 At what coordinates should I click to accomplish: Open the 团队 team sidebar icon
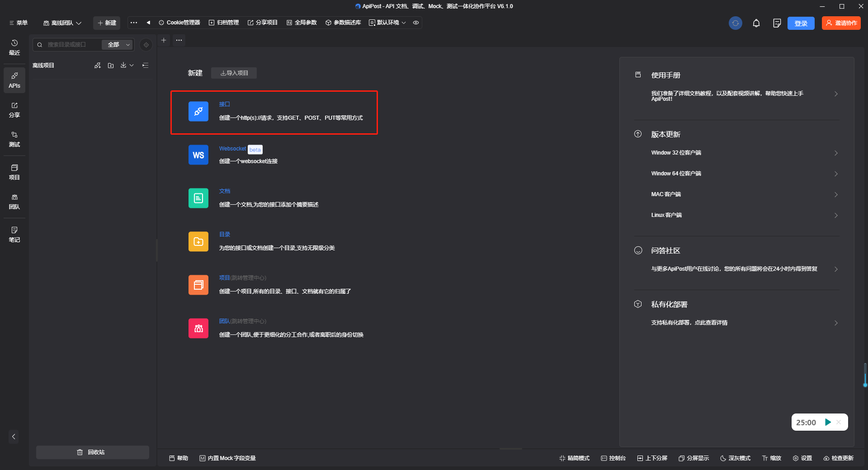[14, 202]
